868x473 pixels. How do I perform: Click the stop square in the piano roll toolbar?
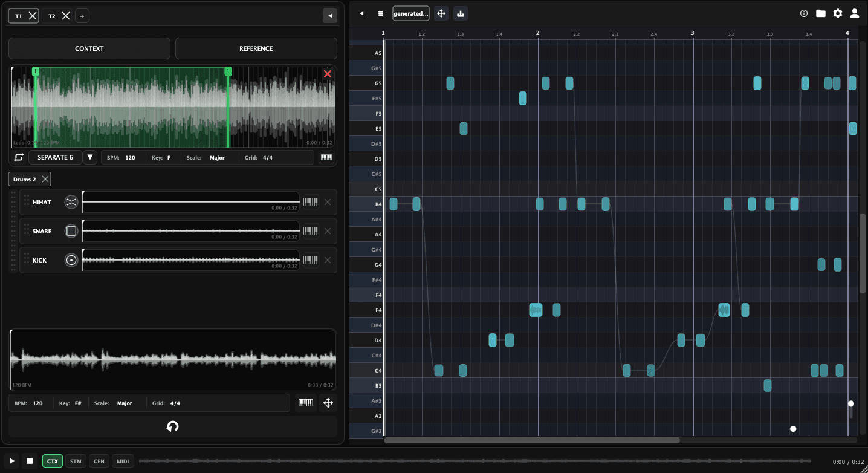(381, 13)
